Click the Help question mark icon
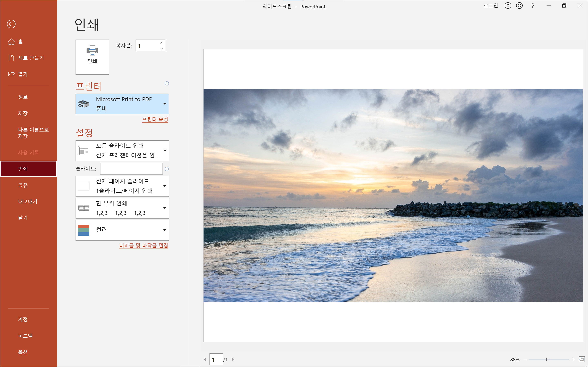This screenshot has height=367, width=588. click(533, 6)
